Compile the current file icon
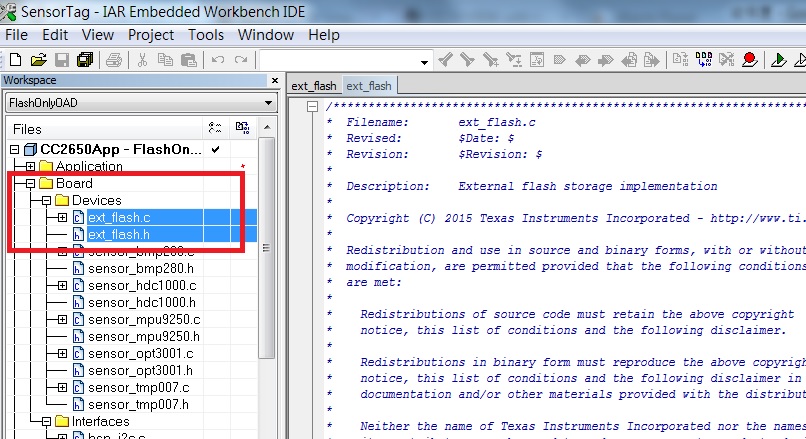806x439 pixels. 681,60
